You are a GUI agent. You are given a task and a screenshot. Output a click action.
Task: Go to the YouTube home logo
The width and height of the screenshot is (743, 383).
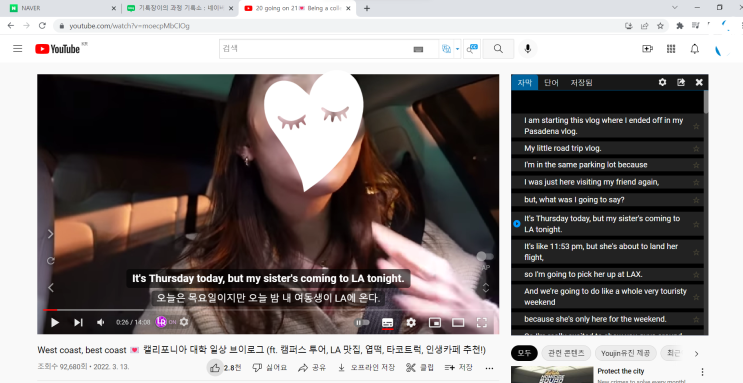(58, 49)
